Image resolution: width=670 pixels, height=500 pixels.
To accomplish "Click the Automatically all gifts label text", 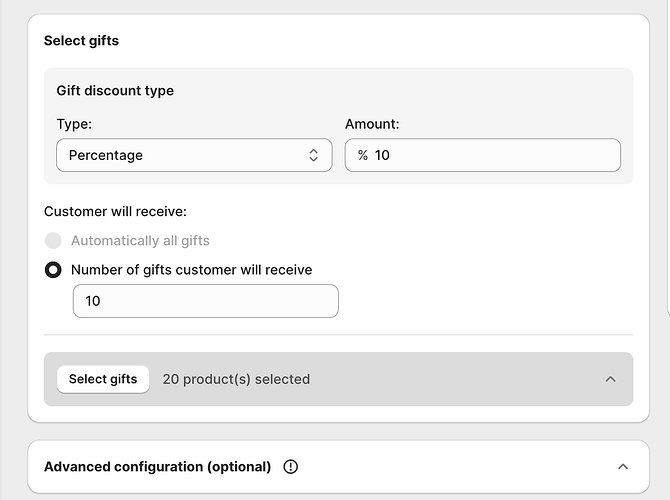I will pyautogui.click(x=140, y=241).
